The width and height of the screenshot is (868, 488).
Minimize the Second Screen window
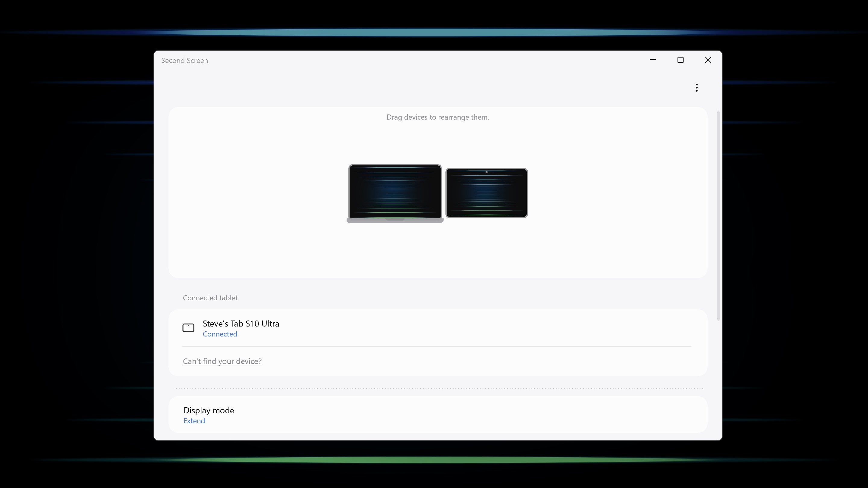click(653, 60)
